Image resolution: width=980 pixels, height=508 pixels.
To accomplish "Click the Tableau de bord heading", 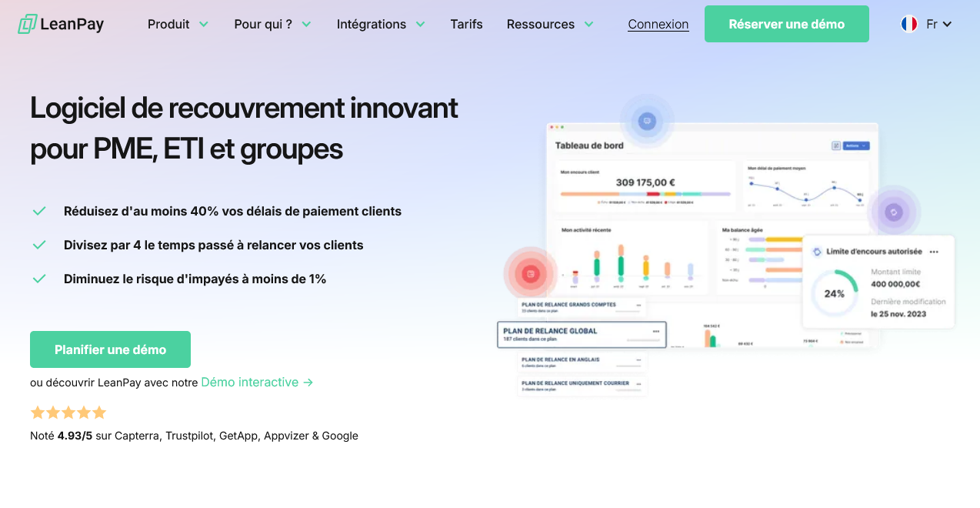I will 589,145.
